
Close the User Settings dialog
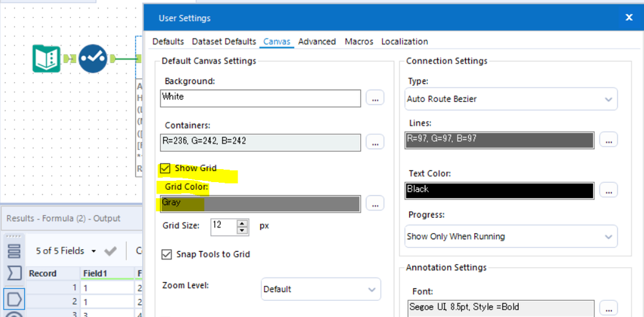629,18
